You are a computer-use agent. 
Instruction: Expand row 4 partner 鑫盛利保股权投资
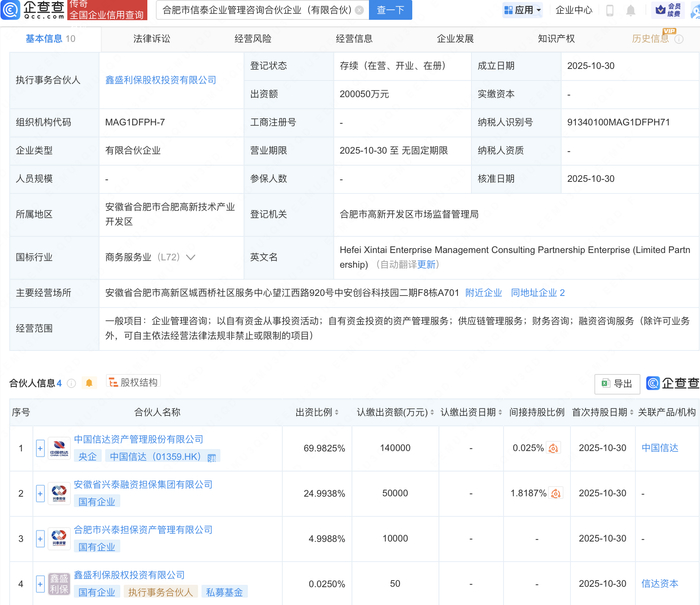click(40, 583)
